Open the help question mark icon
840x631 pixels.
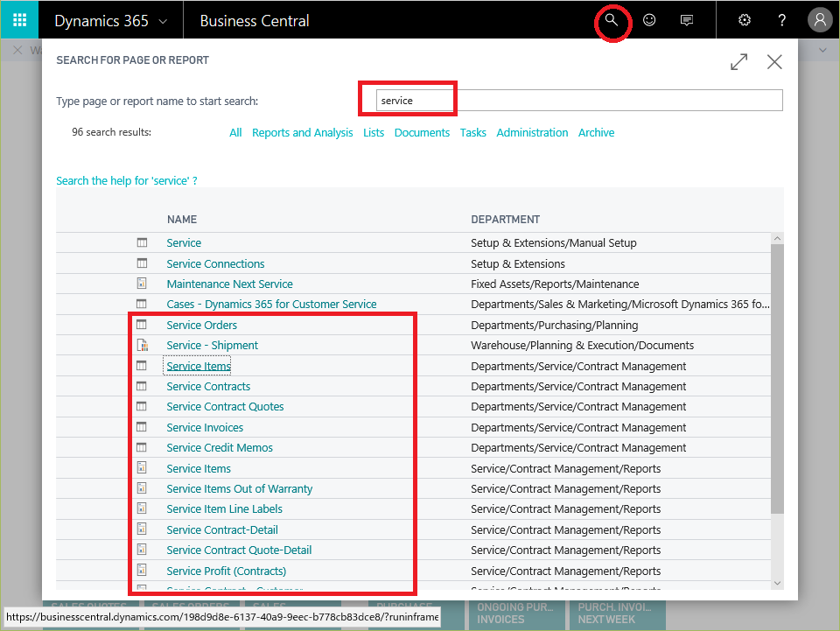782,20
